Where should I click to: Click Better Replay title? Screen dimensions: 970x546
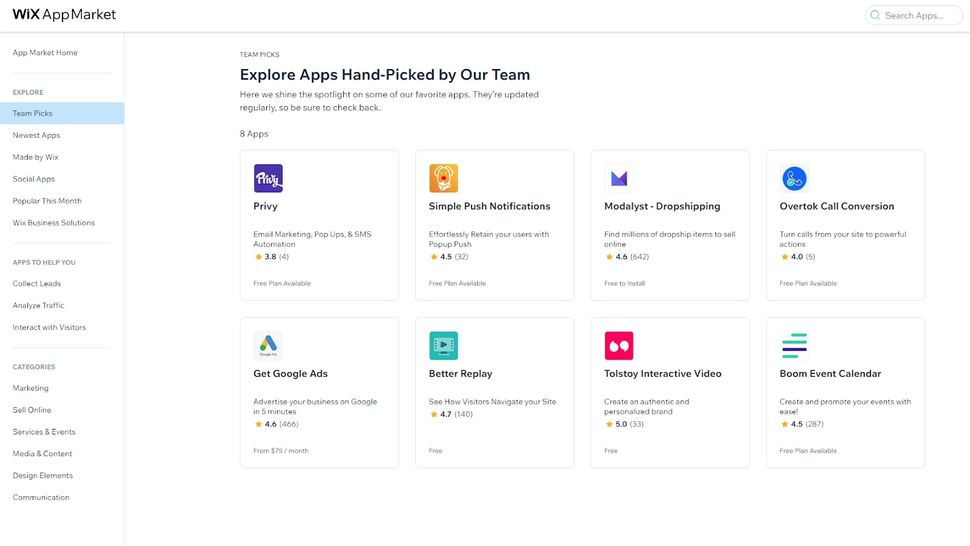[x=460, y=373]
